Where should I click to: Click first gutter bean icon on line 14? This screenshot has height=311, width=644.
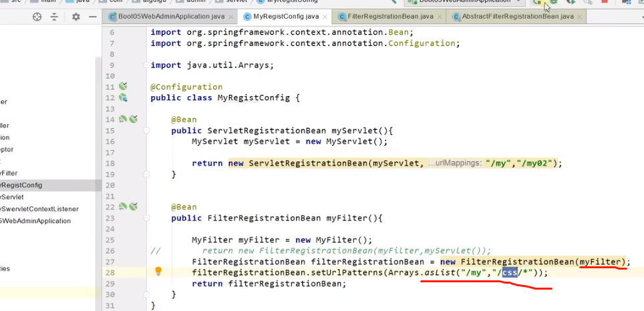(x=123, y=119)
